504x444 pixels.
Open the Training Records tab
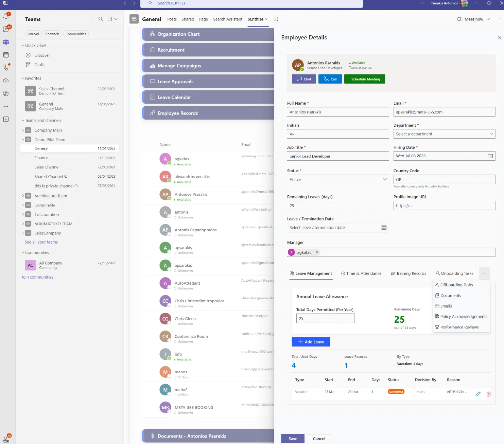click(x=409, y=273)
